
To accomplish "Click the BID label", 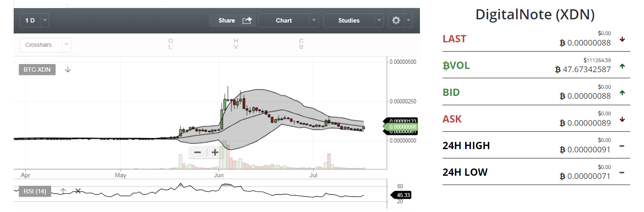I will [x=451, y=92].
